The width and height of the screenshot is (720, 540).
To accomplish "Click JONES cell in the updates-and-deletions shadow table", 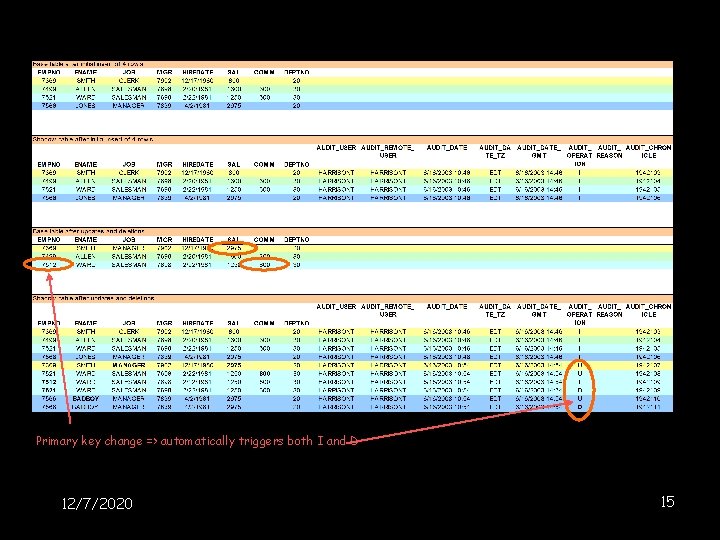I will click(x=85, y=357).
